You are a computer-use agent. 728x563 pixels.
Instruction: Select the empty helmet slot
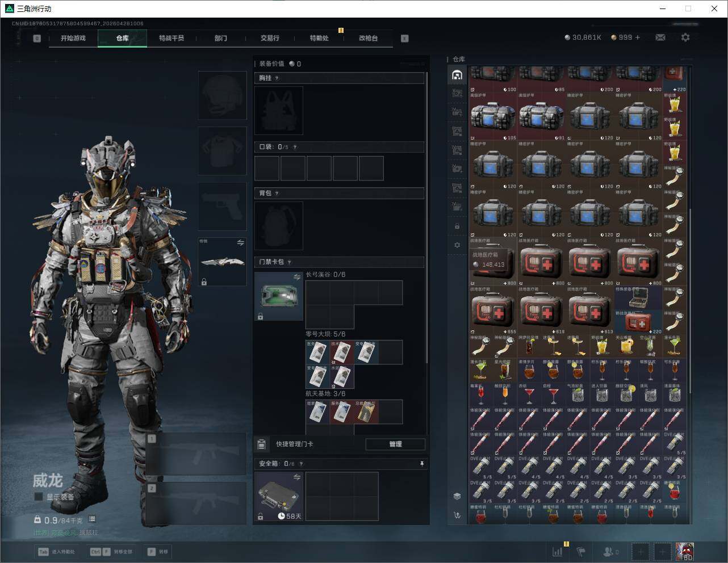coord(223,95)
